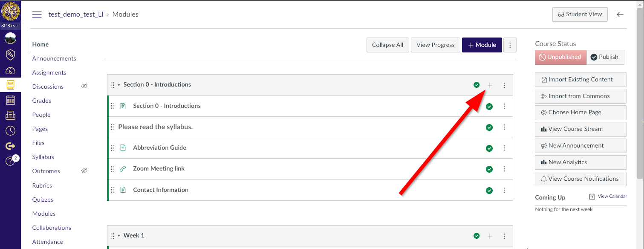Open the Courses book icon in sidebar
This screenshot has width=644, height=249.
tap(10, 85)
